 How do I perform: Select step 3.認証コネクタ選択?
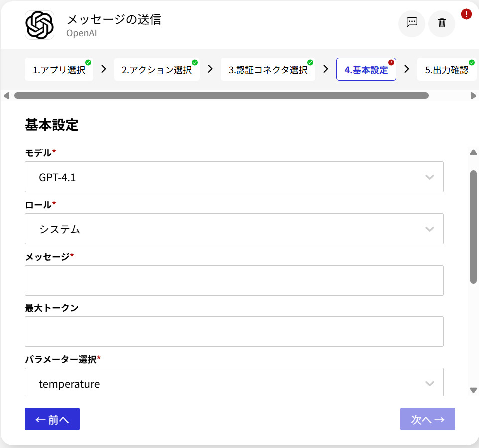(x=267, y=70)
